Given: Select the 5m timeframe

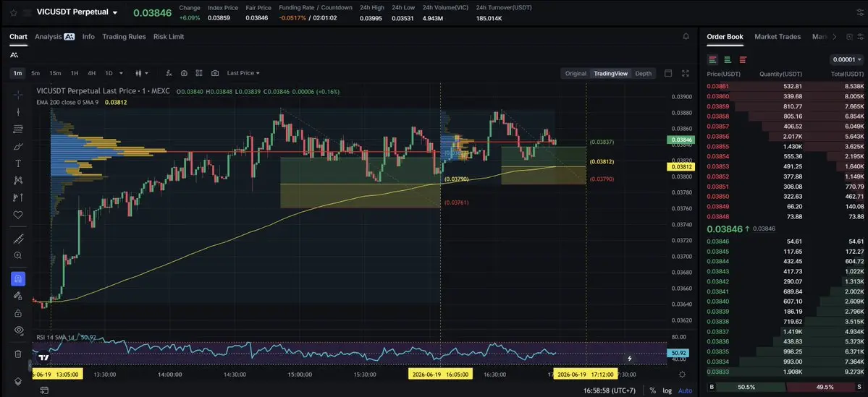Looking at the screenshot, I should (x=35, y=73).
